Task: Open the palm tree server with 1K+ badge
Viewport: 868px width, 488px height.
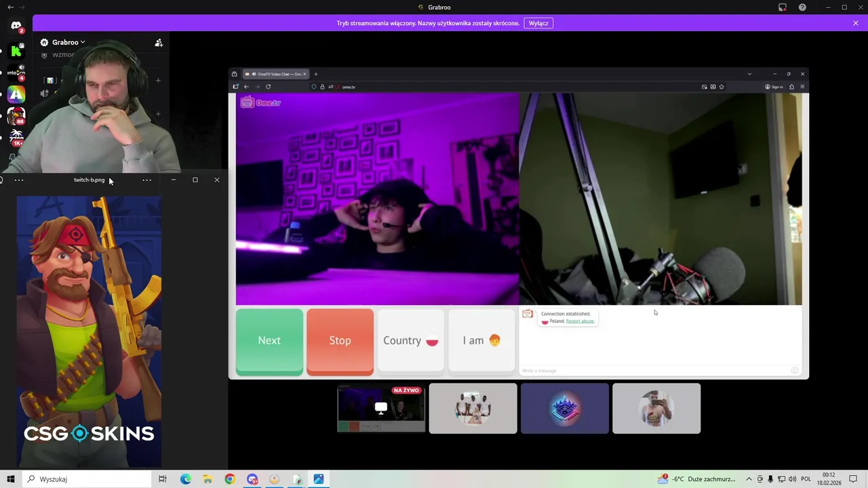Action: [16, 138]
